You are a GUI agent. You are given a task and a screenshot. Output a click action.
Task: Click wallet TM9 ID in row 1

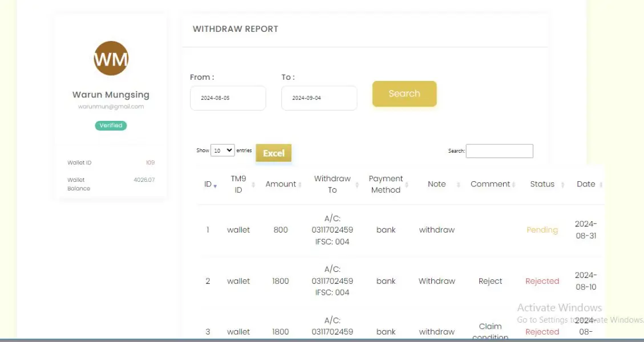[x=238, y=230]
